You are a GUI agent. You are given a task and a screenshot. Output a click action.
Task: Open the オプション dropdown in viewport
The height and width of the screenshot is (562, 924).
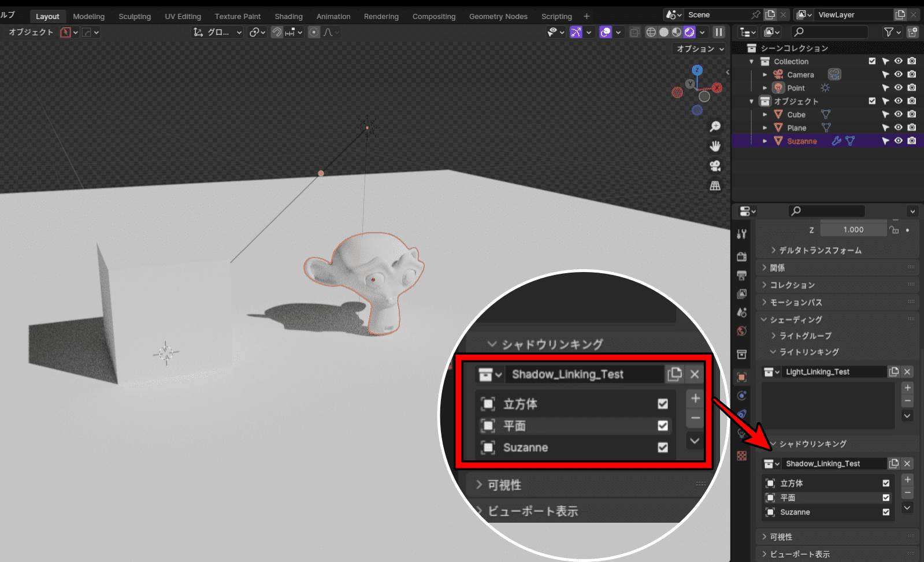tap(700, 49)
